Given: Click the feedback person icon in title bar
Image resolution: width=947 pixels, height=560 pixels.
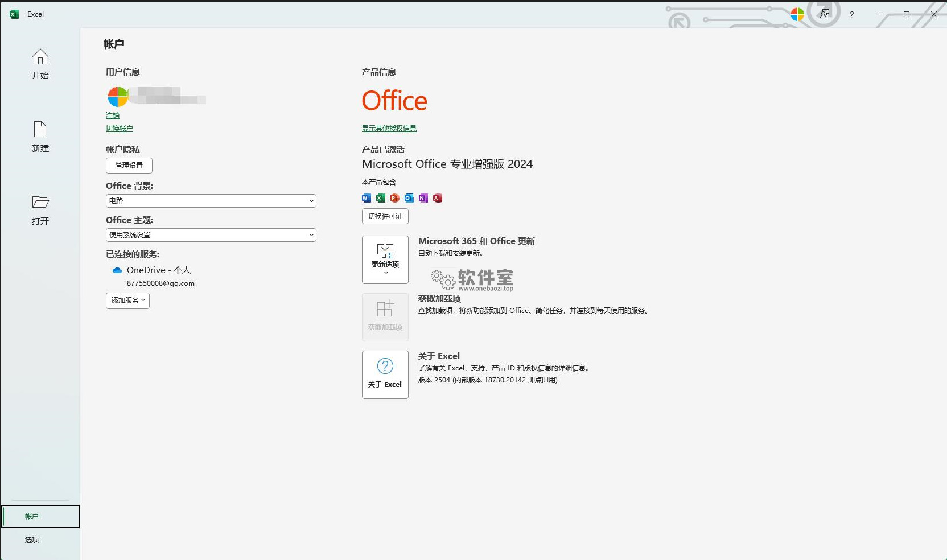Looking at the screenshot, I should pos(824,14).
